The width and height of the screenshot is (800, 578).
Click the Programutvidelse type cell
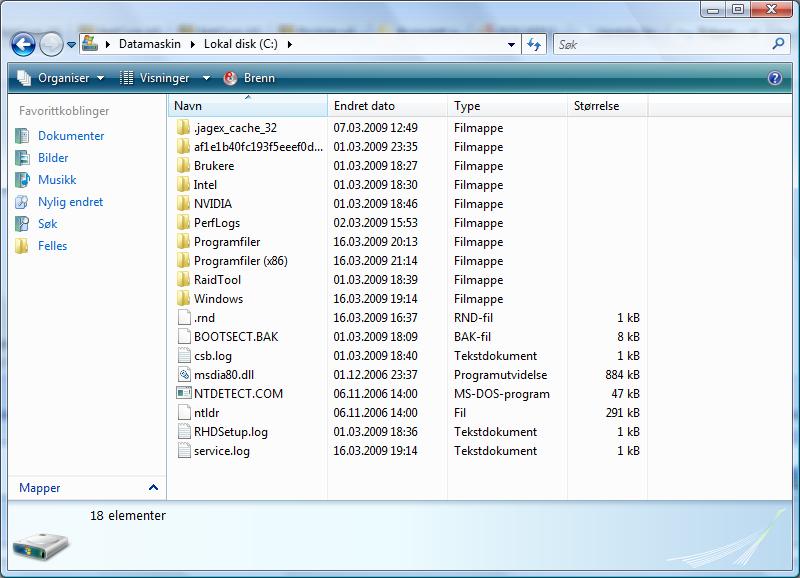[501, 375]
